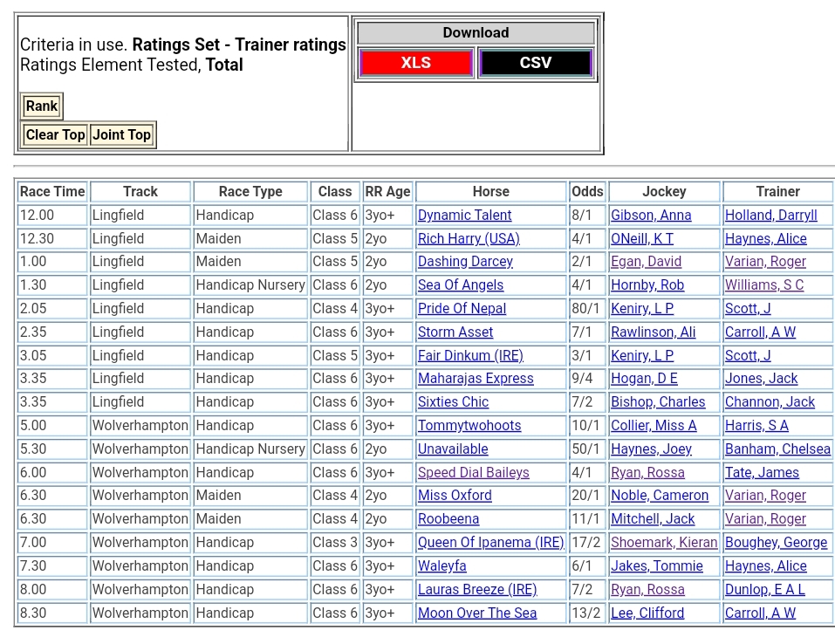The image size is (835, 644).
Task: Click the Pride Of Nepal horse link
Action: click(x=462, y=309)
